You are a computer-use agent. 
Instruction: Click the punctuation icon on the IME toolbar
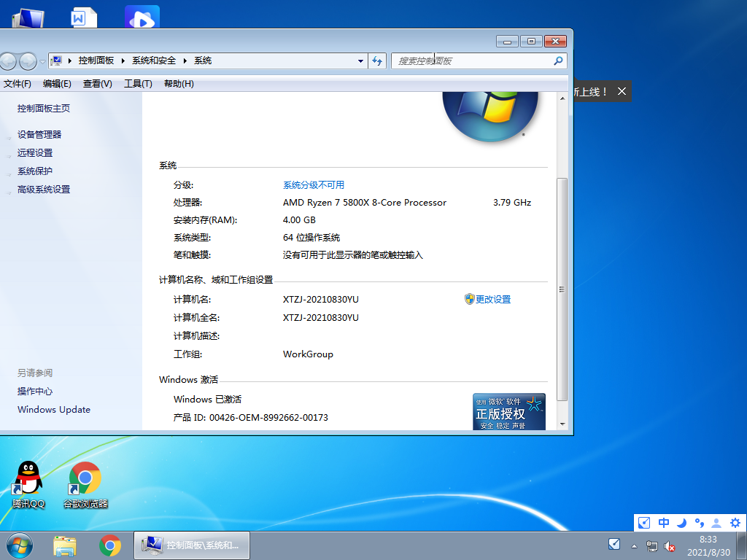click(x=699, y=523)
